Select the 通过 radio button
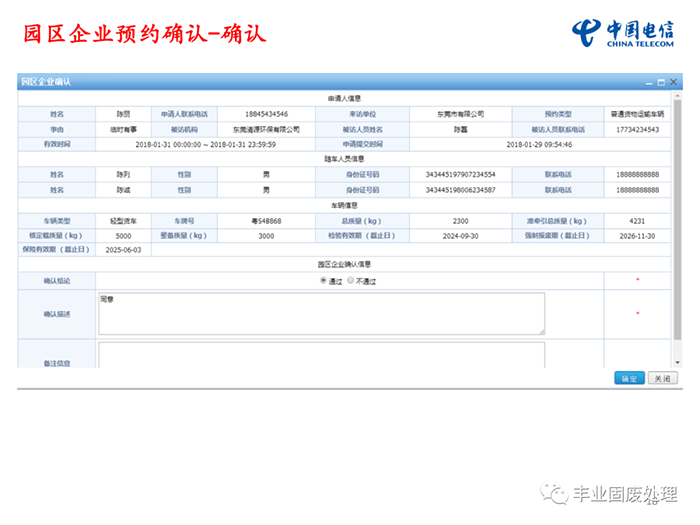 pos(323,281)
